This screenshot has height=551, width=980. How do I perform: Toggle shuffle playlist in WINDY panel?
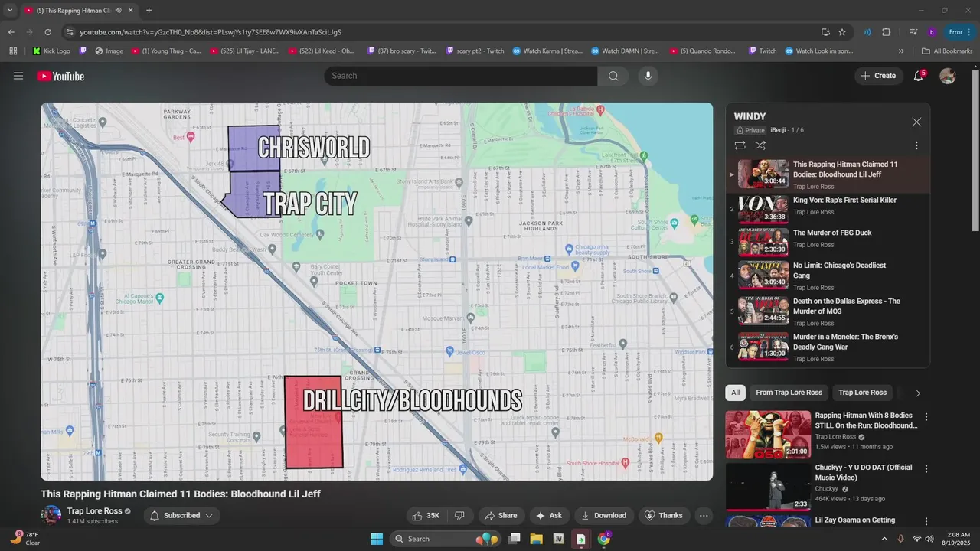760,145
